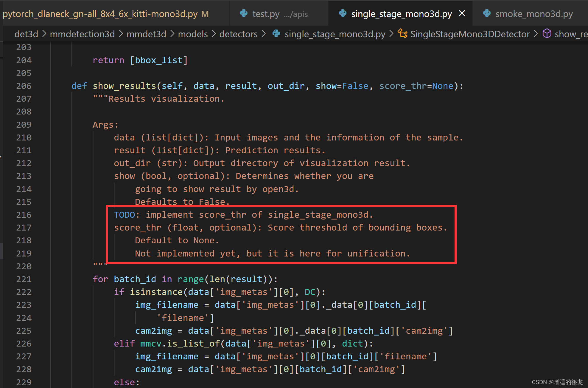The image size is (588, 388).
Task: Click SingleStageMono3DDetector class breadcrumb
Action: [x=470, y=34]
